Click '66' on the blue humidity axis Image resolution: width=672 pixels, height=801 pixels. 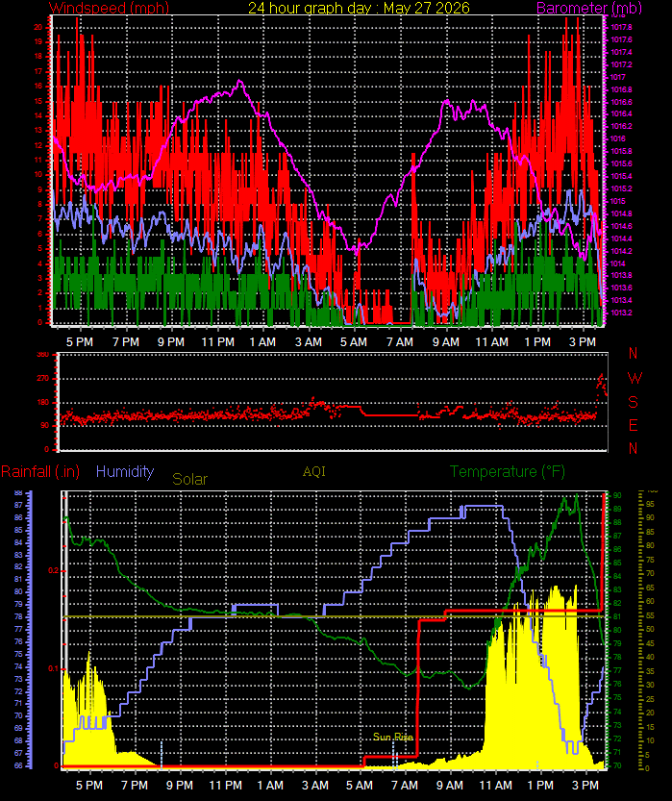(x=18, y=765)
